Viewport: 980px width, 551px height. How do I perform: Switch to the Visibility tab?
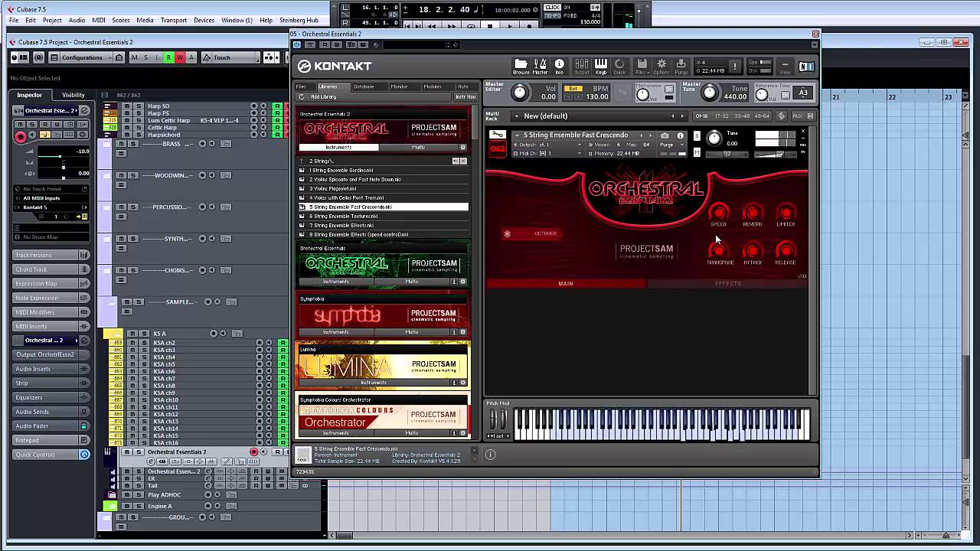point(73,95)
